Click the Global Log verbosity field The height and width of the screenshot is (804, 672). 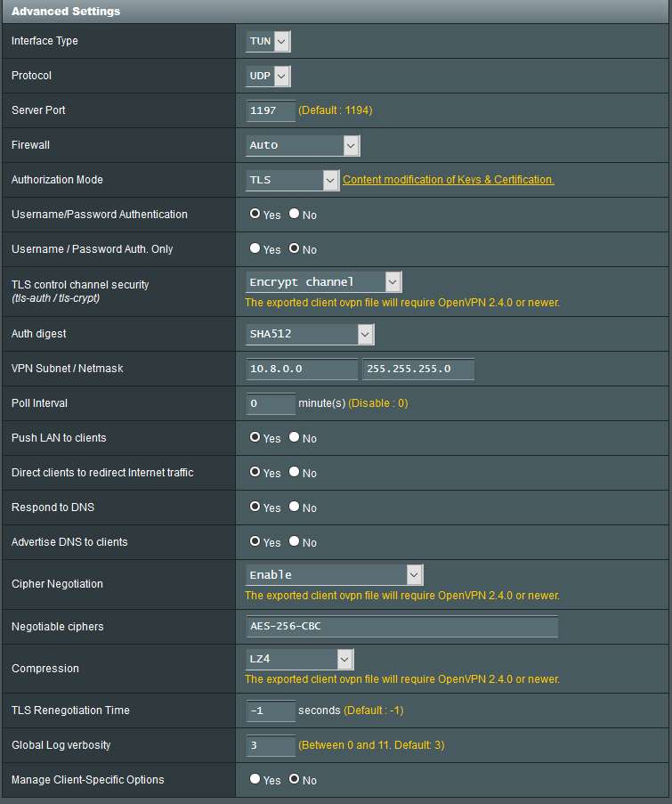pos(271,745)
